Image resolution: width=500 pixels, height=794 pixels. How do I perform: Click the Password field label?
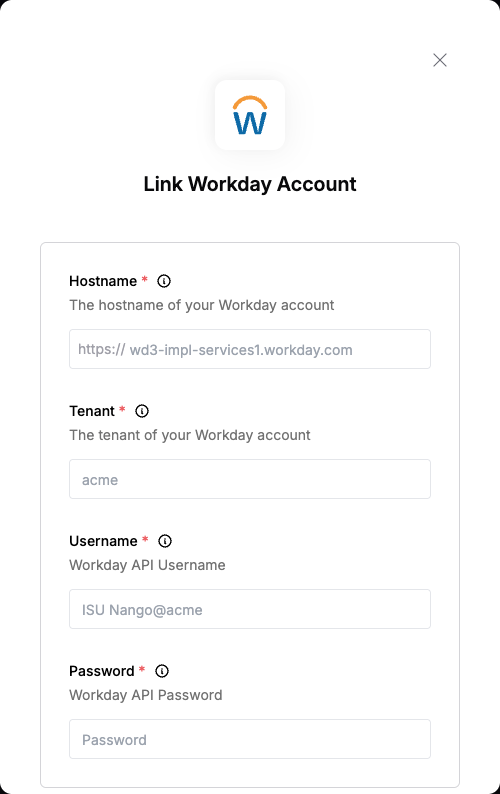[102, 671]
